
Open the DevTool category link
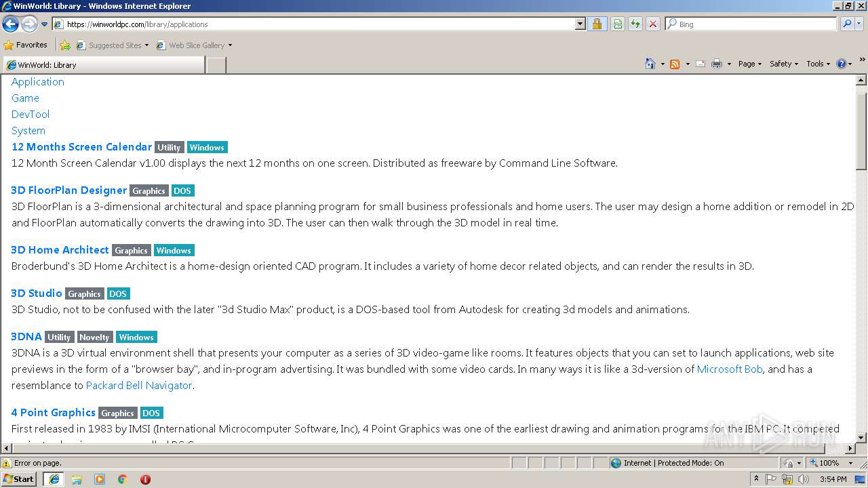(31, 114)
